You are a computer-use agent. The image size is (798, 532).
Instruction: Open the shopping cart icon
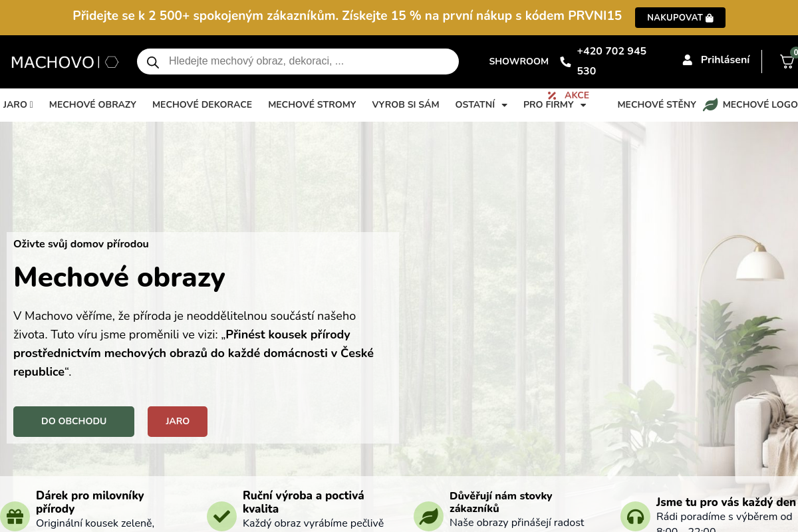click(787, 61)
